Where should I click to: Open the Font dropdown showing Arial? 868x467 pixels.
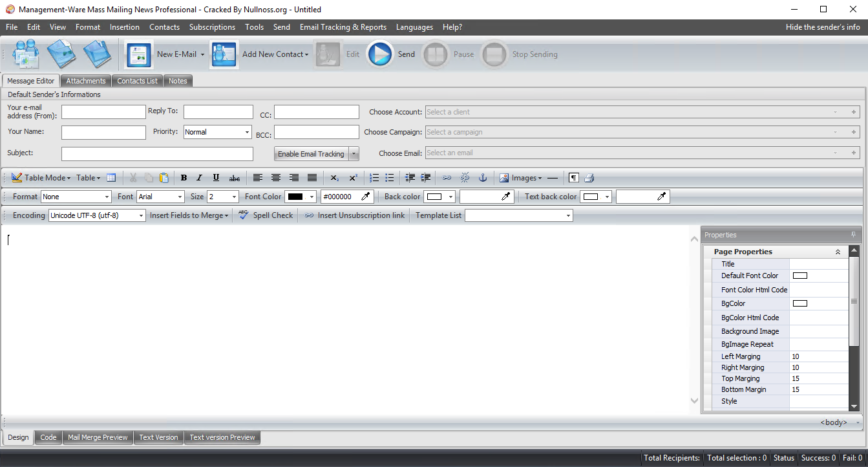(x=161, y=197)
